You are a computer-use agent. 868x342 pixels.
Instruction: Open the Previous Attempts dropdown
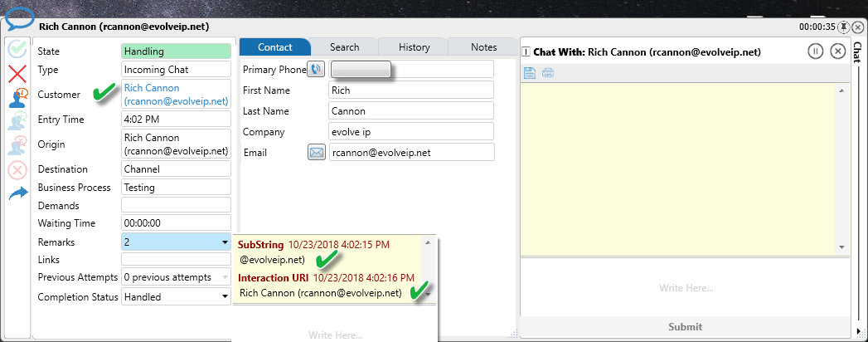[x=225, y=277]
